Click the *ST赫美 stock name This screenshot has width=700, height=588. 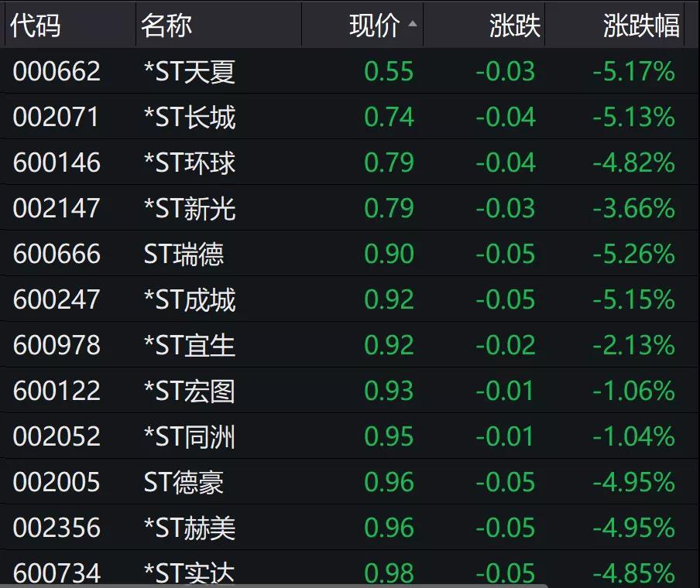point(190,528)
